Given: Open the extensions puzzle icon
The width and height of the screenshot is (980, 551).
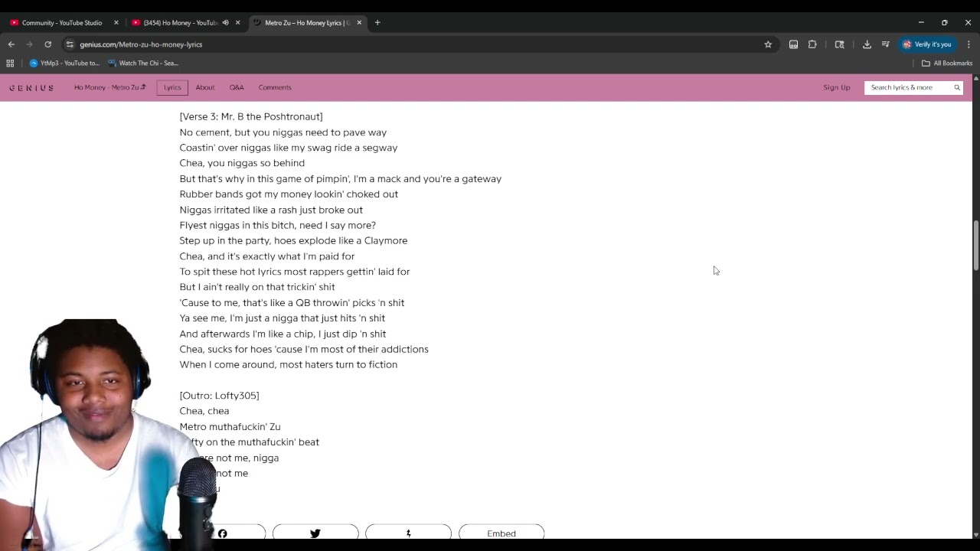Looking at the screenshot, I should [x=812, y=44].
